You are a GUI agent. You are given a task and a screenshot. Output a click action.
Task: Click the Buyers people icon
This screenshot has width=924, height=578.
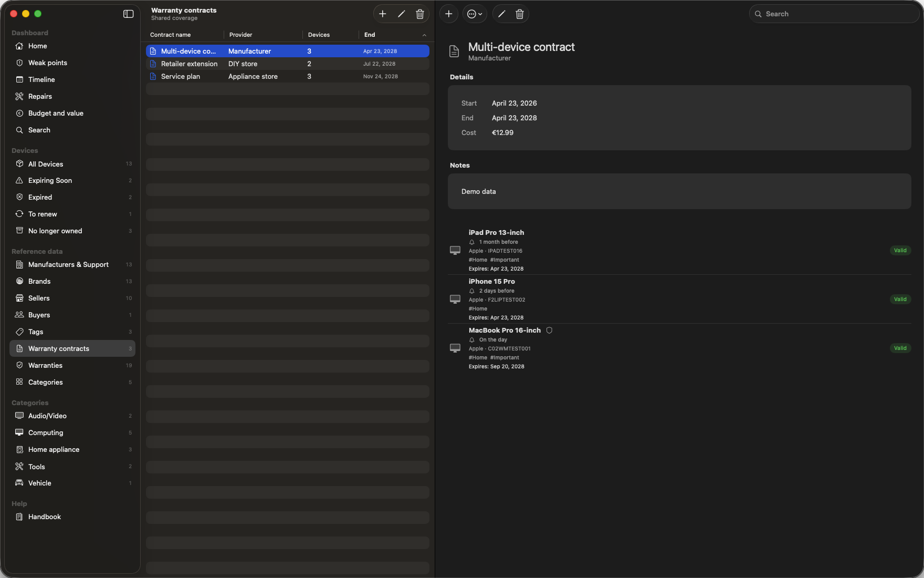click(x=19, y=315)
